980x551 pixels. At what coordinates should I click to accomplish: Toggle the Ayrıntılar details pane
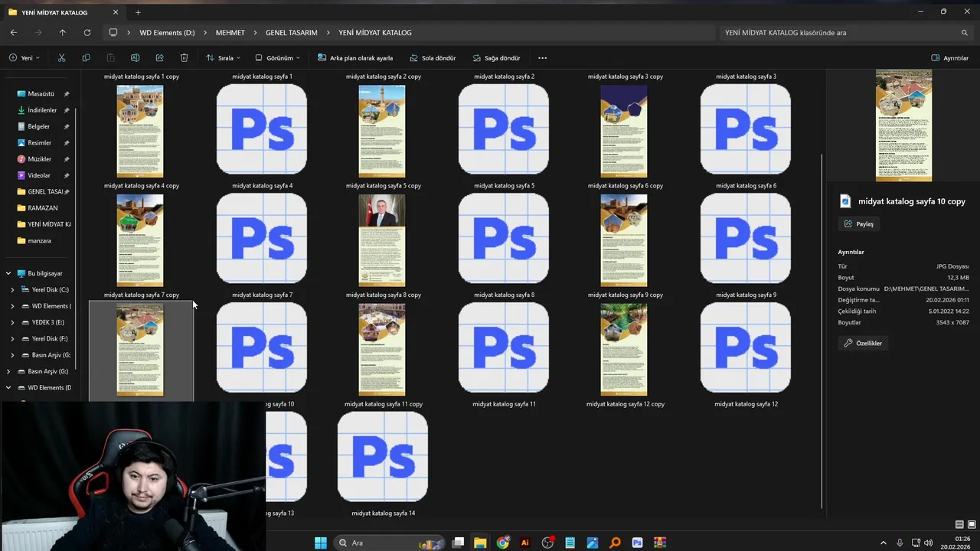click(x=950, y=58)
